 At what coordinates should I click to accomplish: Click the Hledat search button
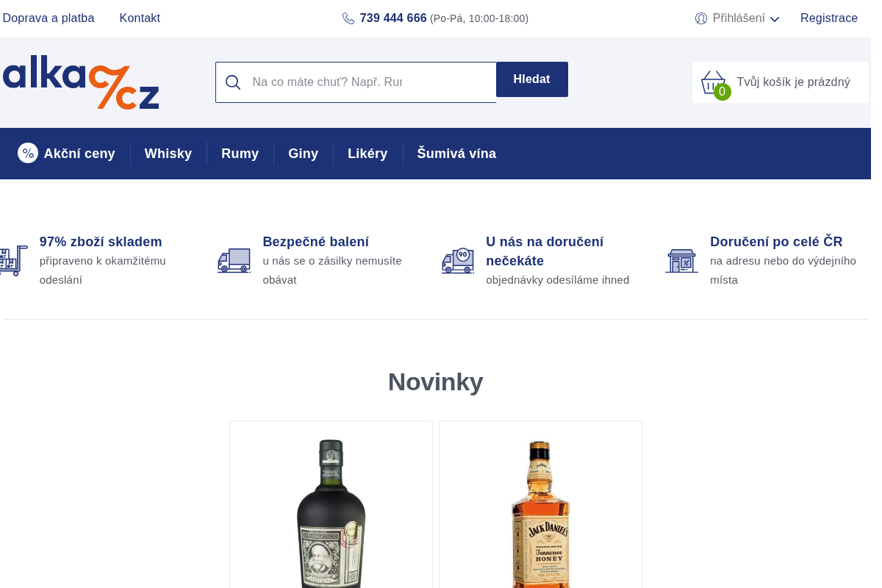coord(532,79)
